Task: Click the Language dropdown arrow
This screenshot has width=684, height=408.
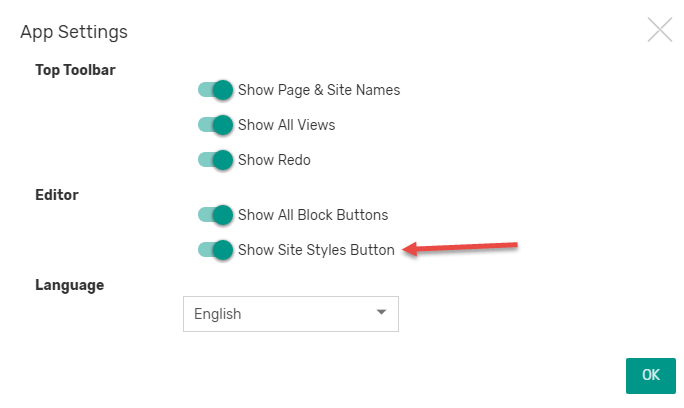Action: click(381, 312)
